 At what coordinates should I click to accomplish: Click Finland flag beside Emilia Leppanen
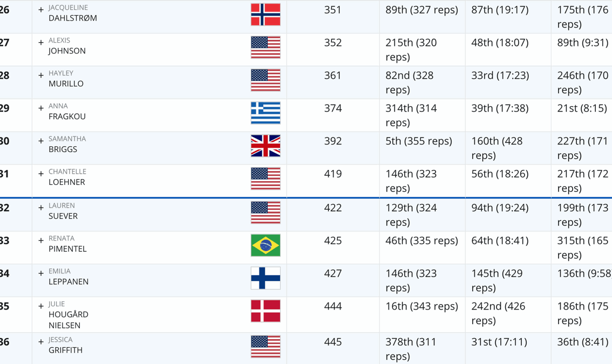pos(266,278)
